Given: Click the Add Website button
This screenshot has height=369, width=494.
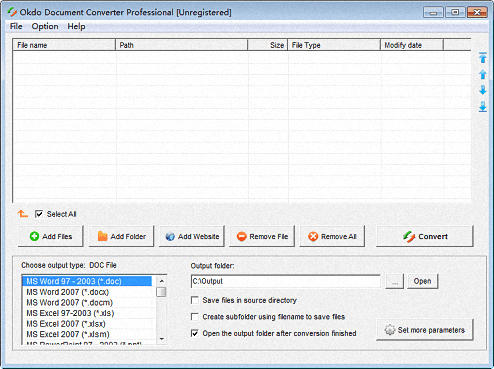Looking at the screenshot, I should pos(192,236).
